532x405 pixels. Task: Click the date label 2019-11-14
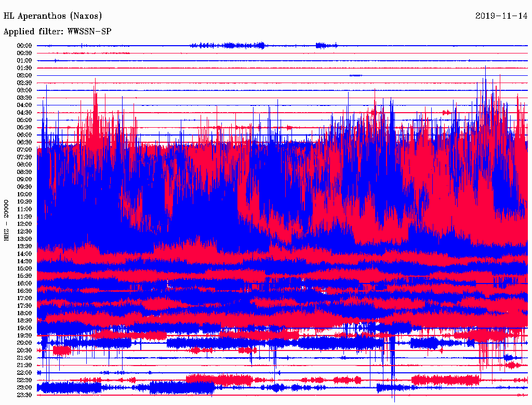click(501, 16)
